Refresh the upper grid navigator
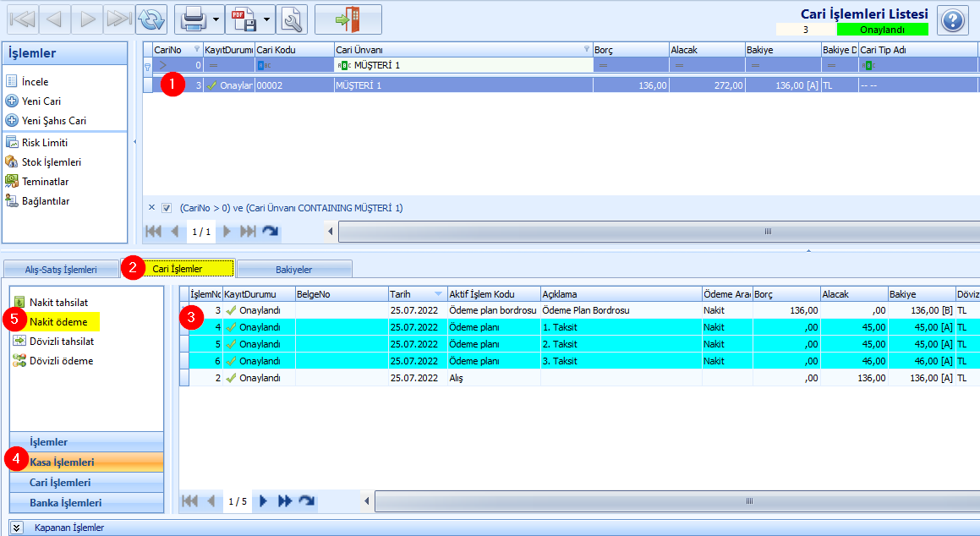The width and height of the screenshot is (980, 536). (270, 232)
